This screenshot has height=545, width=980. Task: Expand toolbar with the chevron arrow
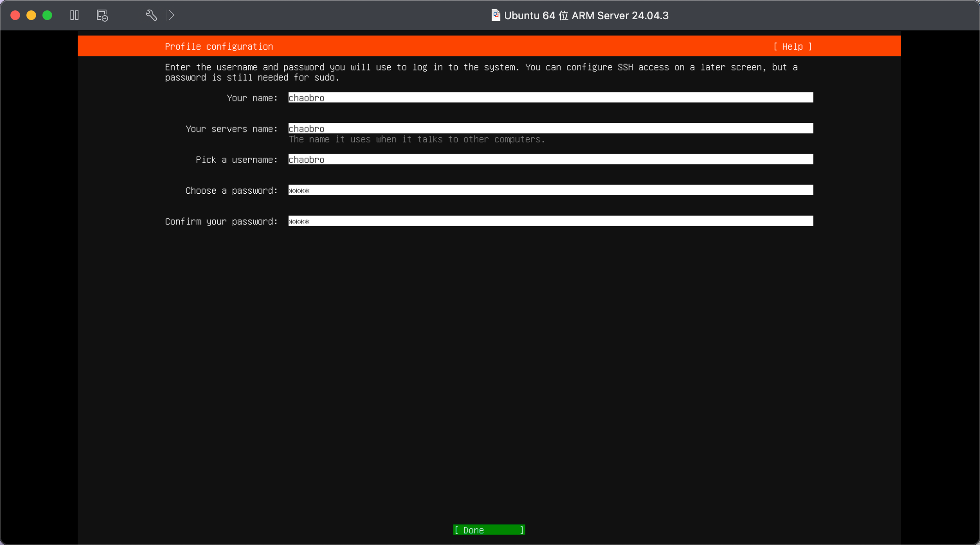pyautogui.click(x=172, y=15)
